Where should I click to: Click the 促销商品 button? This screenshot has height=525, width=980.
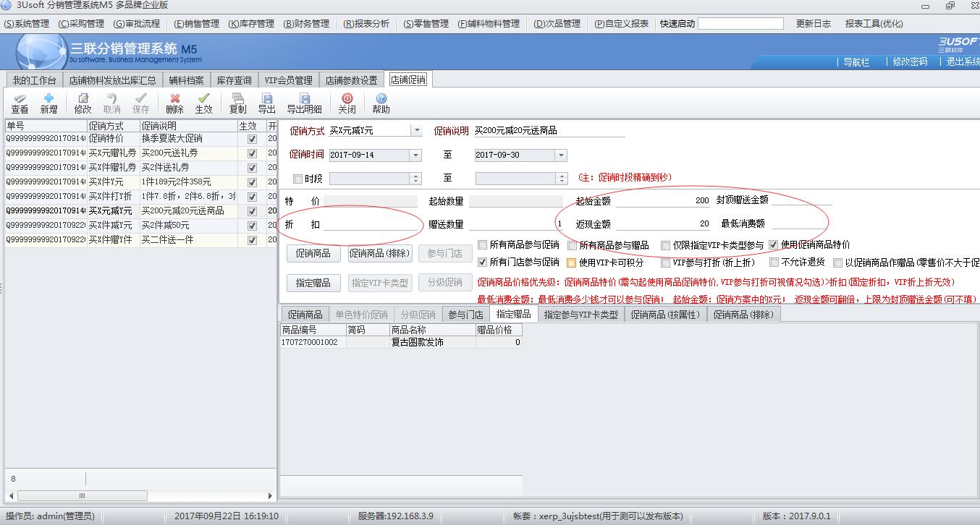point(313,253)
